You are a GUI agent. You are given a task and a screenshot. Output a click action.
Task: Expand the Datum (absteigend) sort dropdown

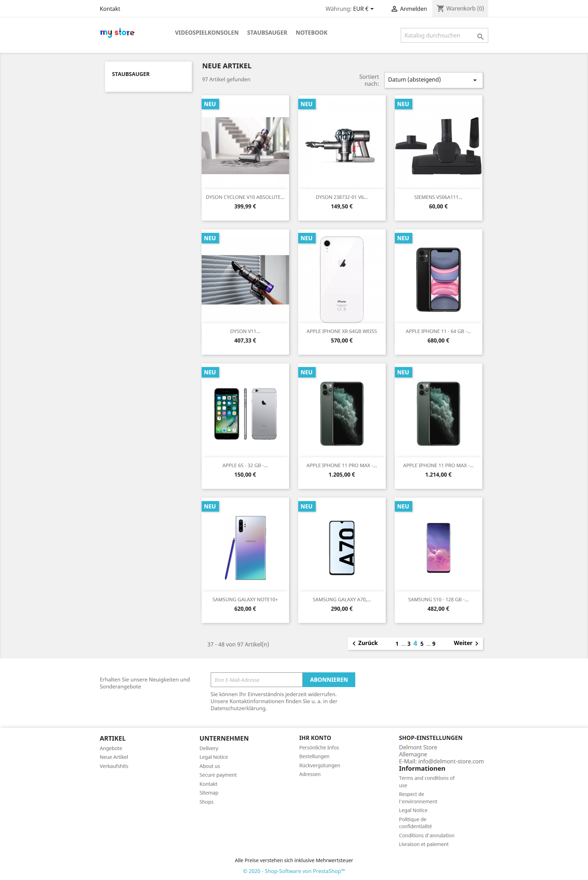pos(433,80)
